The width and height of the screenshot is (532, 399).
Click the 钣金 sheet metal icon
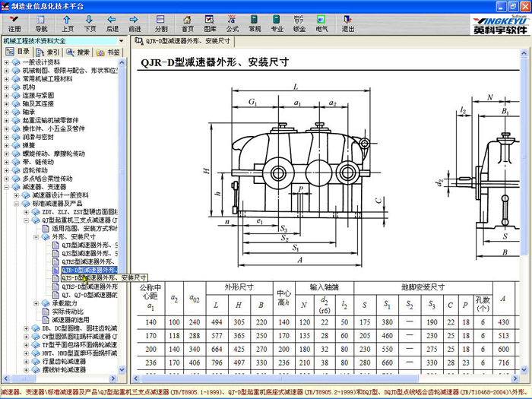click(299, 23)
